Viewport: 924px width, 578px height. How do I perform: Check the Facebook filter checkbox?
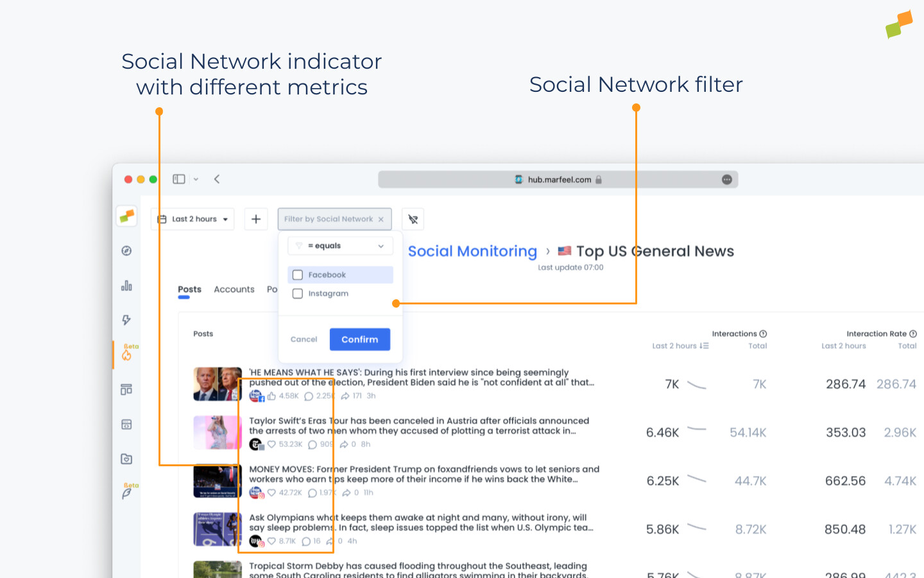(x=298, y=274)
